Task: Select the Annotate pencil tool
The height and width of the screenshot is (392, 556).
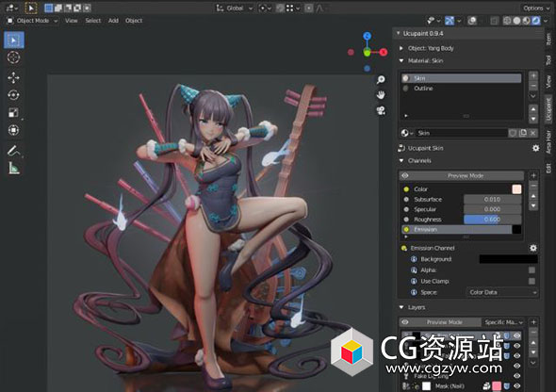Action: 14,151
